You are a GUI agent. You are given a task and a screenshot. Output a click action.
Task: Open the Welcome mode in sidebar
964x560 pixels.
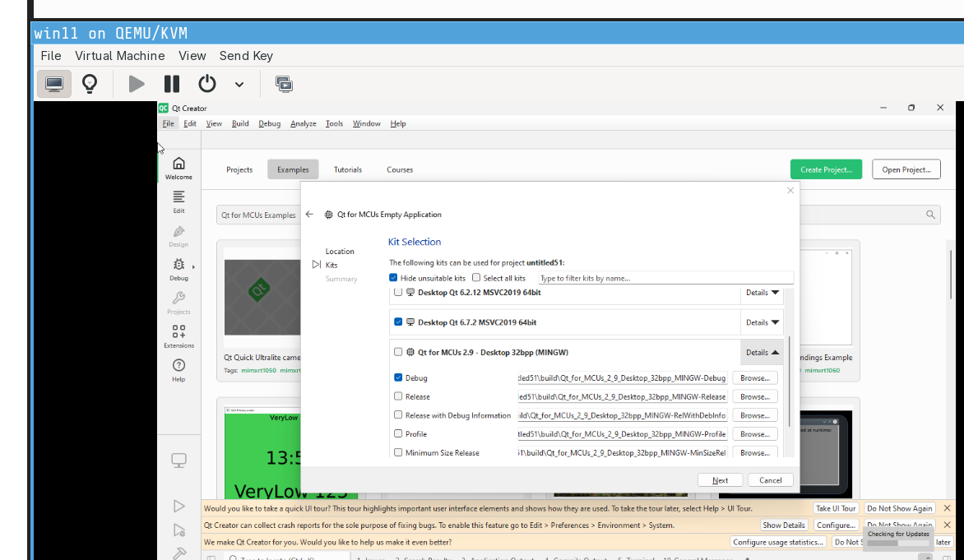point(178,168)
